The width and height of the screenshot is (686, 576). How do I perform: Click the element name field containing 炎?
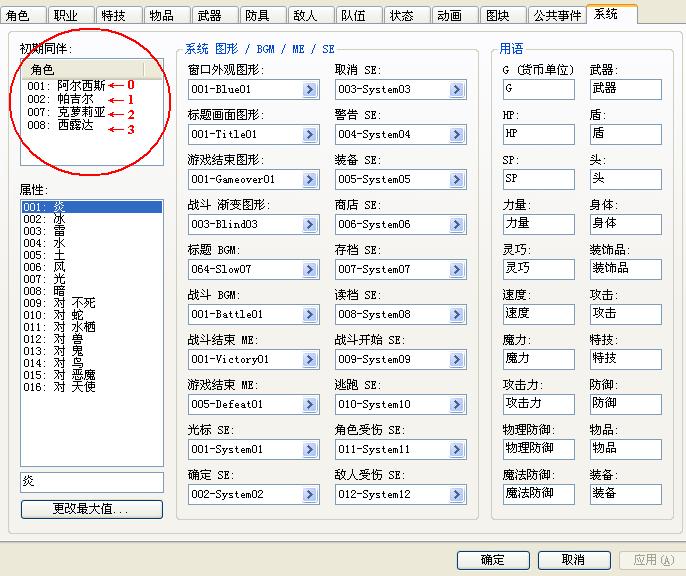pyautogui.click(x=92, y=482)
